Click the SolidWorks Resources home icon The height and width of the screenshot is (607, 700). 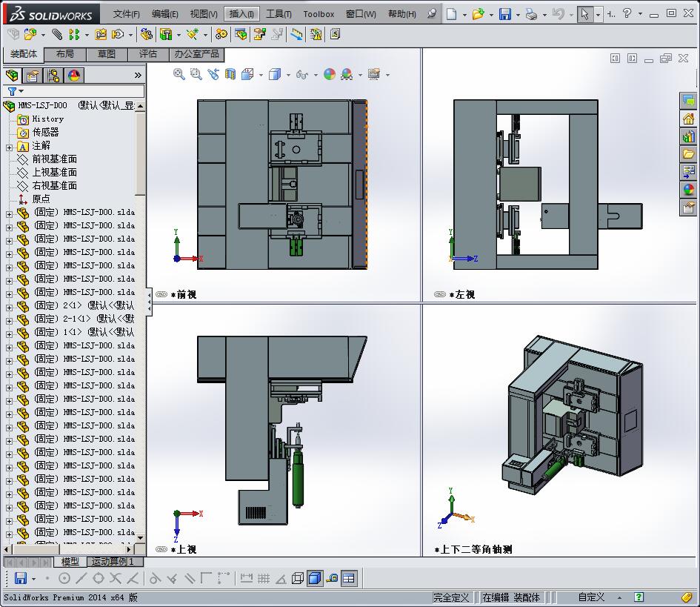pyautogui.click(x=689, y=119)
